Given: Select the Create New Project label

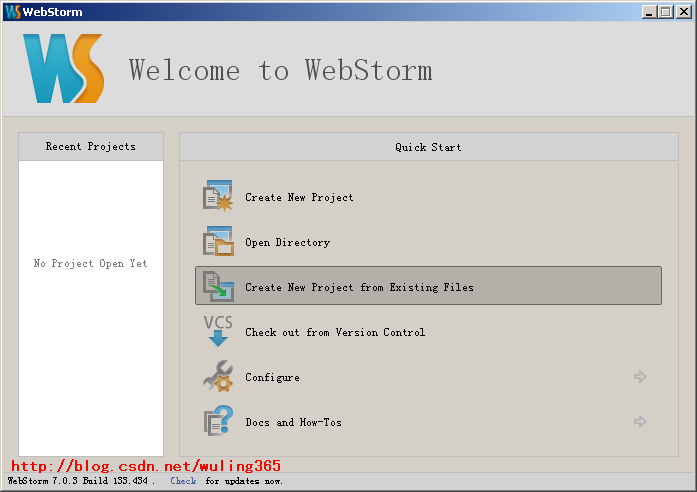Looking at the screenshot, I should [299, 197].
